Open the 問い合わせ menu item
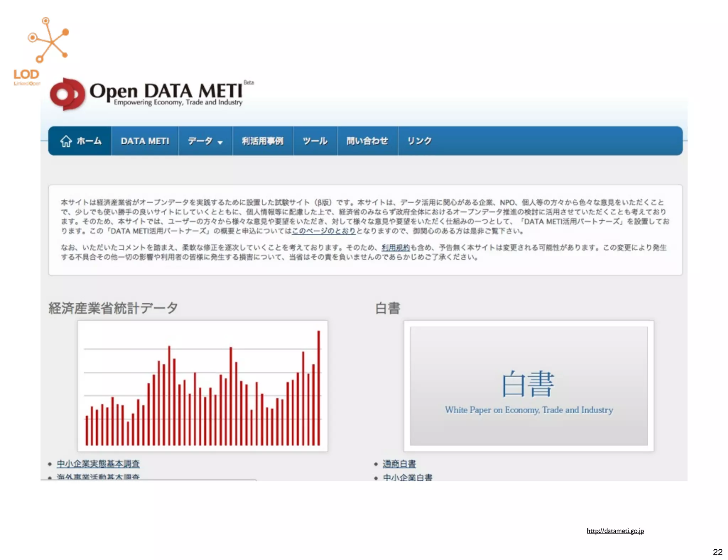This screenshot has width=728, height=560. pyautogui.click(x=367, y=141)
